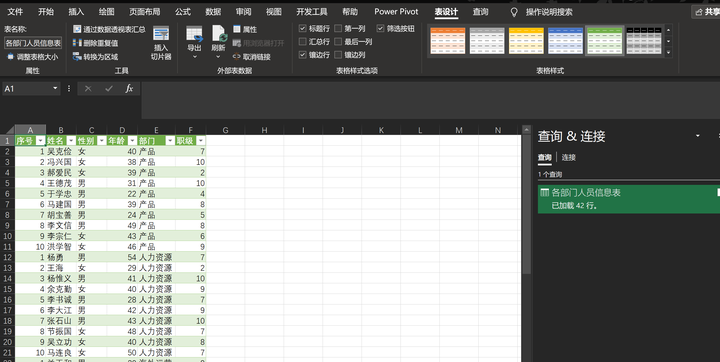720x362 pixels.
Task: Switch to the Data (数据) tab
Action: (213, 12)
